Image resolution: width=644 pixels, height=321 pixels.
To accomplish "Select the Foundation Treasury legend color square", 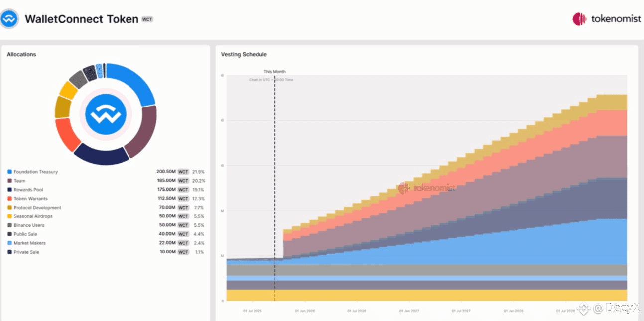I will [9, 172].
